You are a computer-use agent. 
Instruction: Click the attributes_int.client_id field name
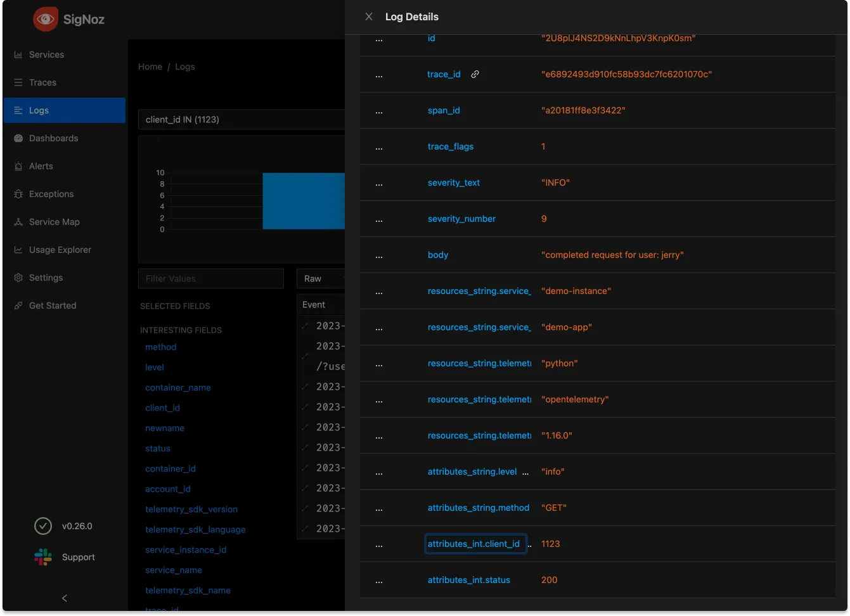[x=473, y=544]
